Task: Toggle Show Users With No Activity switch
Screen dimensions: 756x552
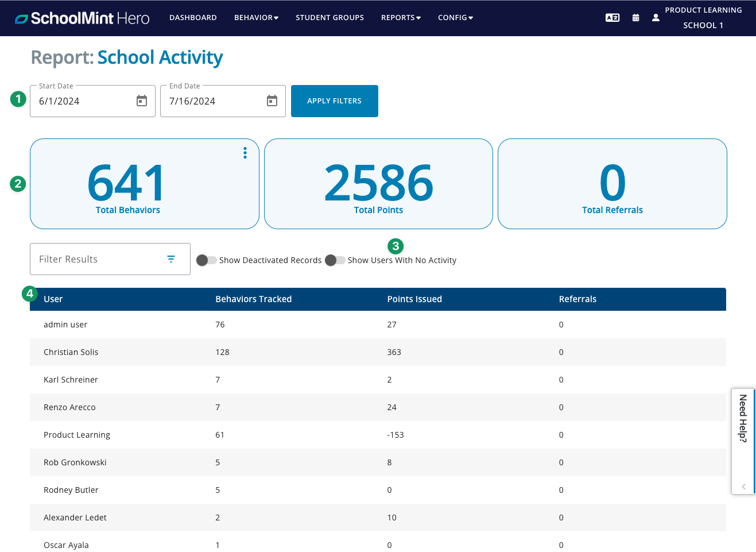Action: [x=335, y=260]
